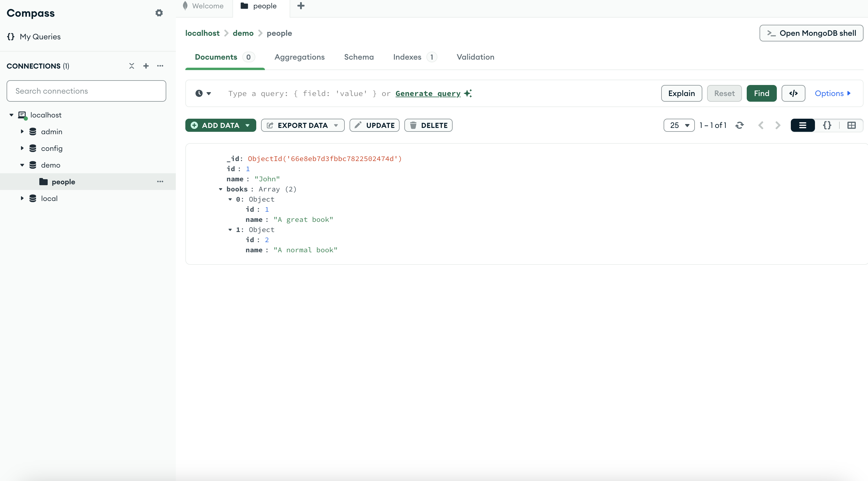
Task: Click the demo database icon
Action: coord(33,165)
